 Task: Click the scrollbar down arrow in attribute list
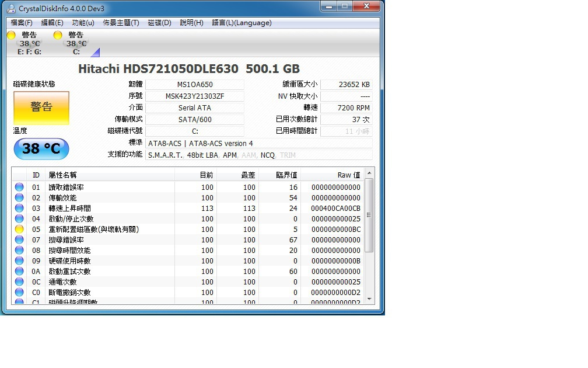[369, 299]
